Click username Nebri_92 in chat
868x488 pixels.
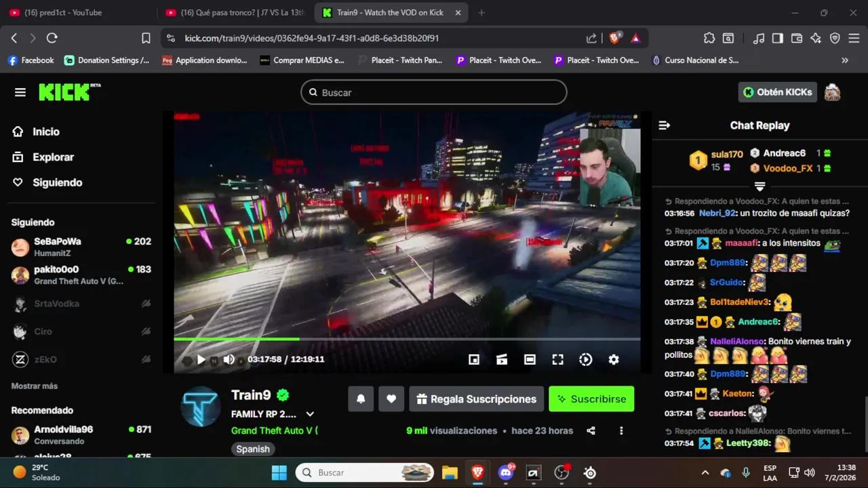click(x=717, y=213)
